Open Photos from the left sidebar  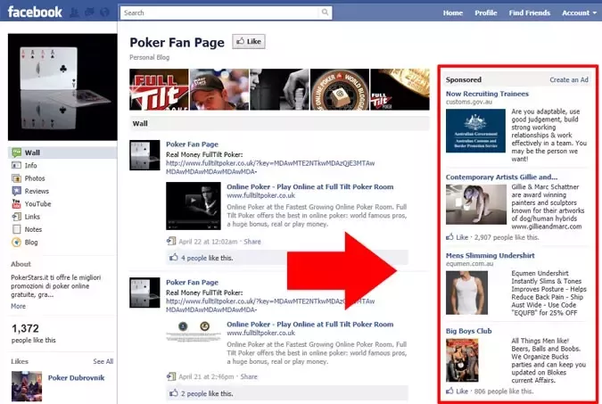coord(34,178)
